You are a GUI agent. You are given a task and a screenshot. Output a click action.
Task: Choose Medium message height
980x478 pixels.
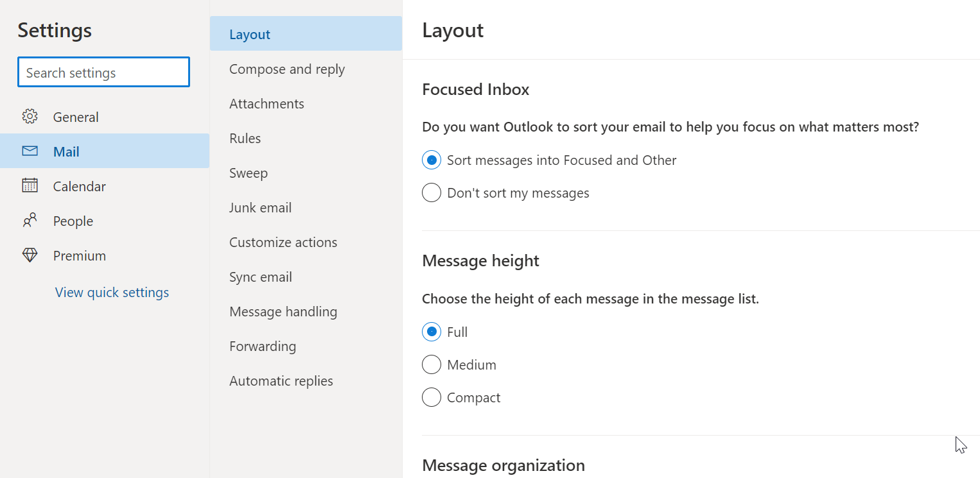tap(431, 364)
